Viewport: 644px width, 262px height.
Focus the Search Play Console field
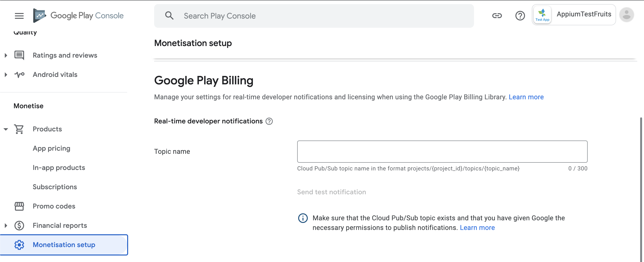[x=314, y=16]
